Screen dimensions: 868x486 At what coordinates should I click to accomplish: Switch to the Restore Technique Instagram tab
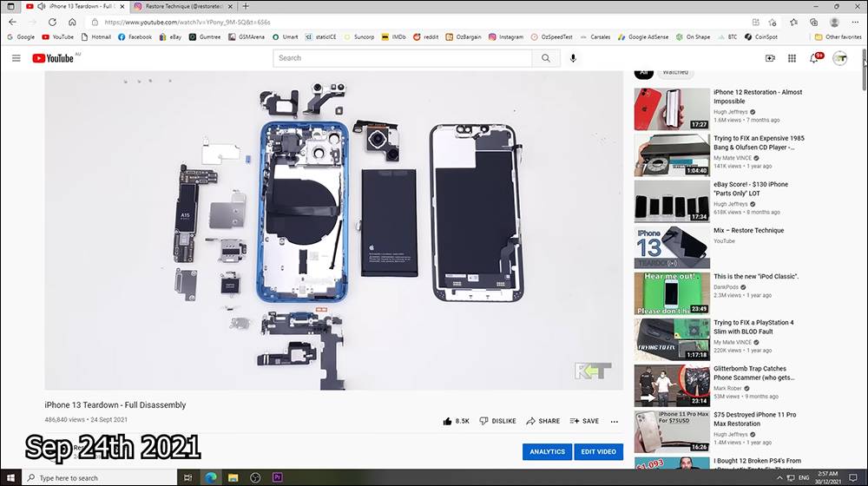point(182,6)
